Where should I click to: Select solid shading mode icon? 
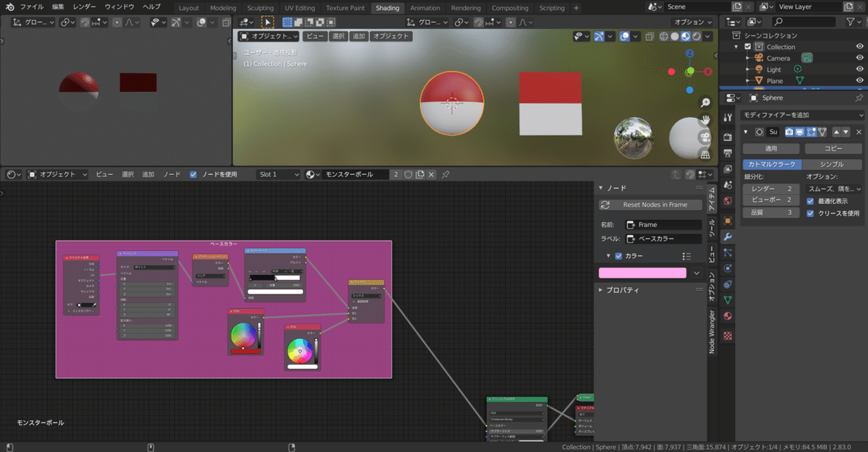tap(675, 36)
